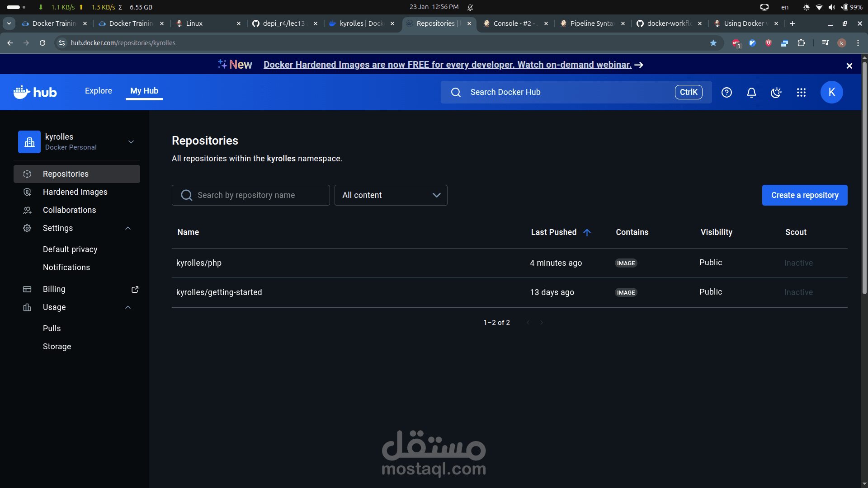Bookmark page with star icon

point(713,43)
